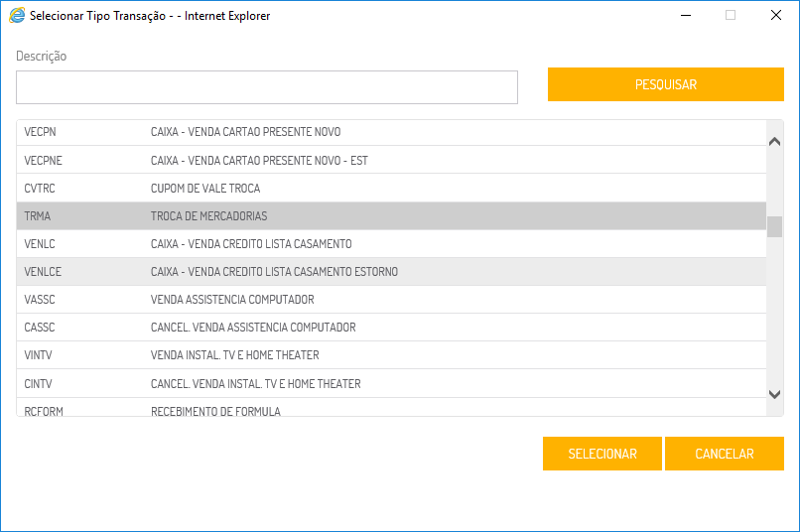The height and width of the screenshot is (532, 800).
Task: Click the Descrição search input field
Action: click(x=266, y=87)
